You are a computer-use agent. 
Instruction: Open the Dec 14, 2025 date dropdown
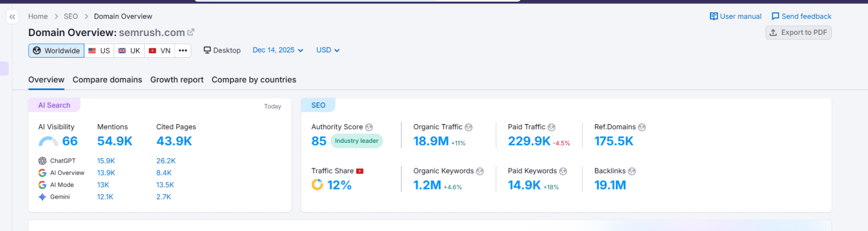(278, 50)
